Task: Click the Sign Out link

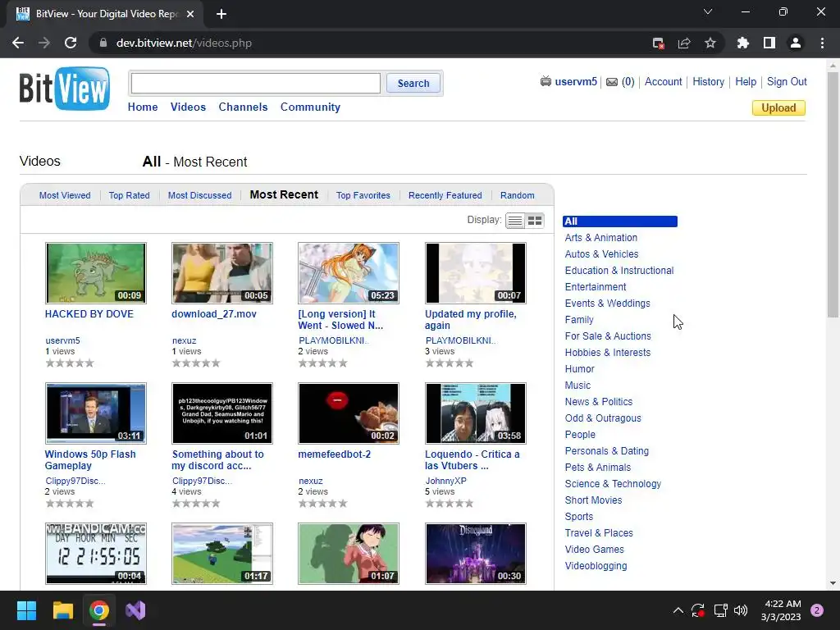Action: pos(787,81)
